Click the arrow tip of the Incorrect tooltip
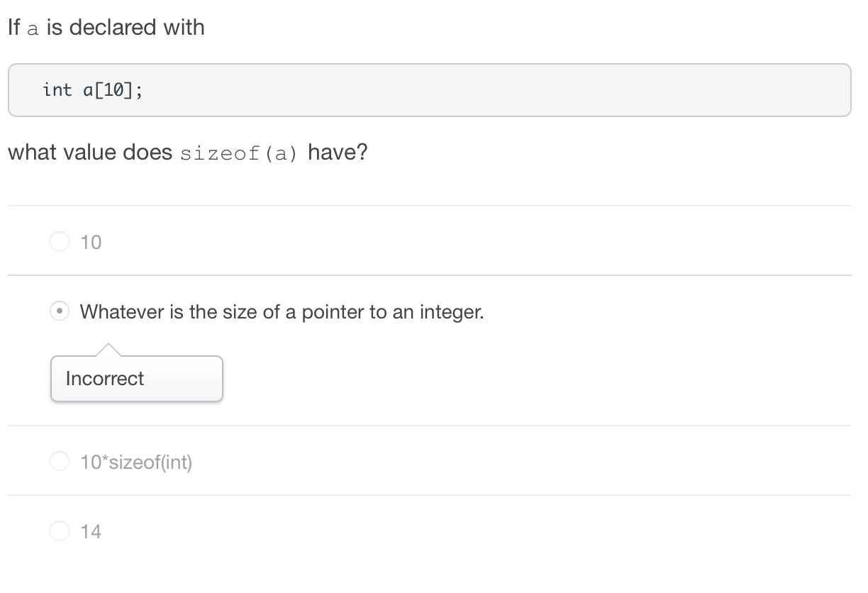Viewport: 868px width, 593px height. pos(106,347)
